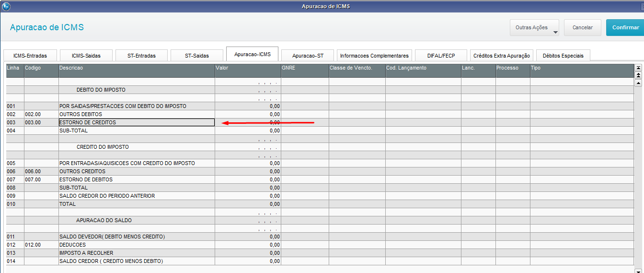Click the app logo in title bar
Screen dimensions: 644x273
(6, 6)
